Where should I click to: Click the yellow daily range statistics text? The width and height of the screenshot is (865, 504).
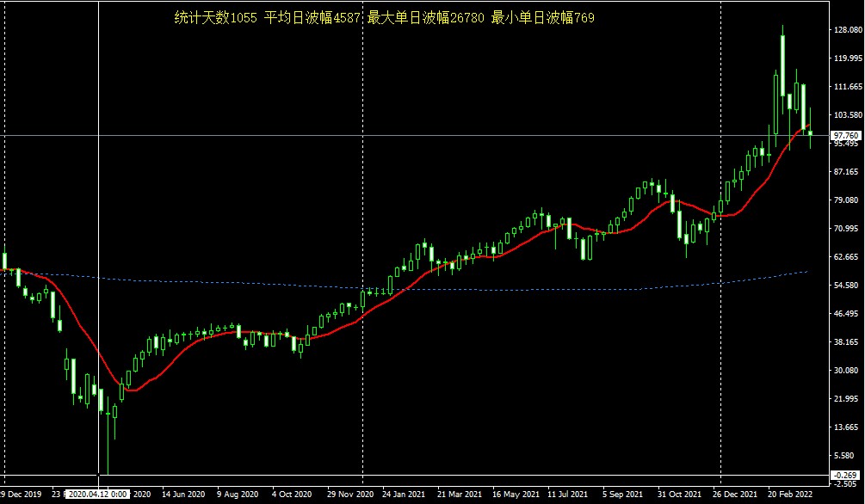tap(384, 18)
